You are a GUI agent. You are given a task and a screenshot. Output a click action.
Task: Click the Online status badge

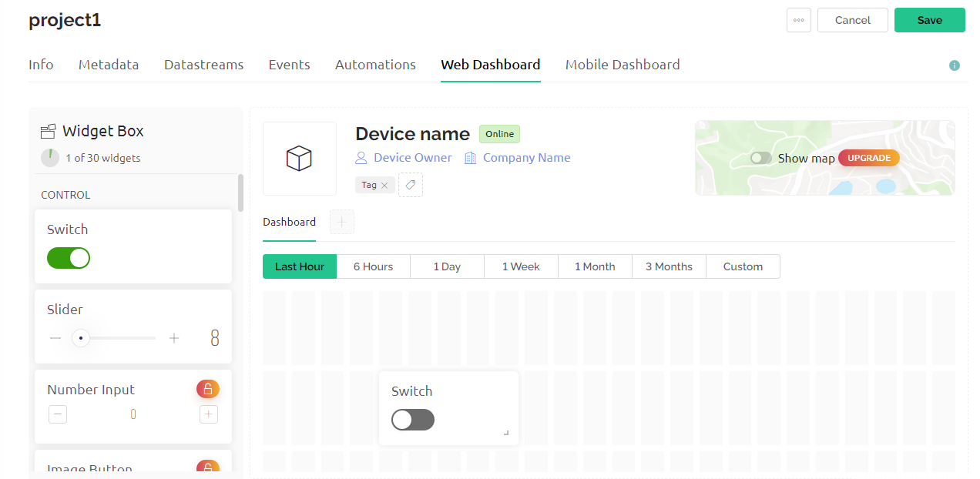[x=499, y=134]
